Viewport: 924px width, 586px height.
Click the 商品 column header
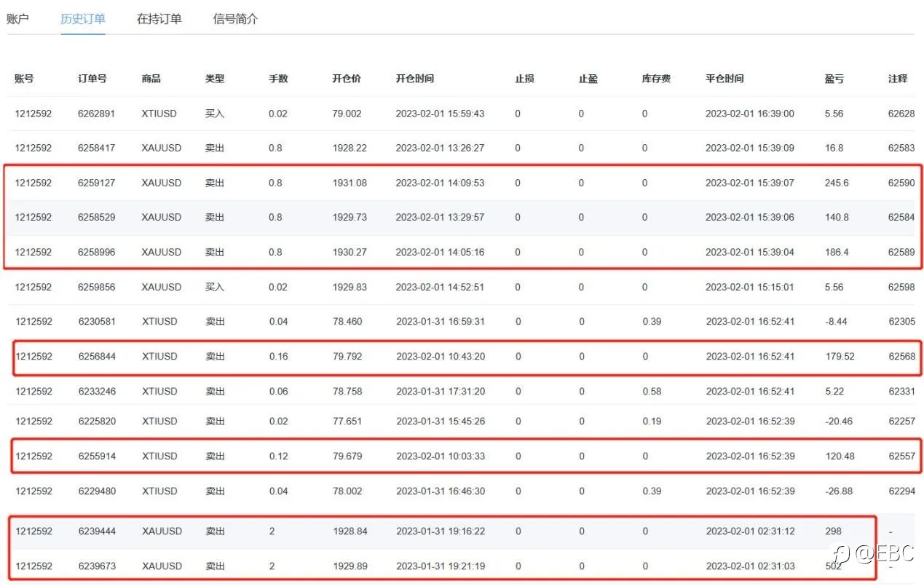click(151, 79)
